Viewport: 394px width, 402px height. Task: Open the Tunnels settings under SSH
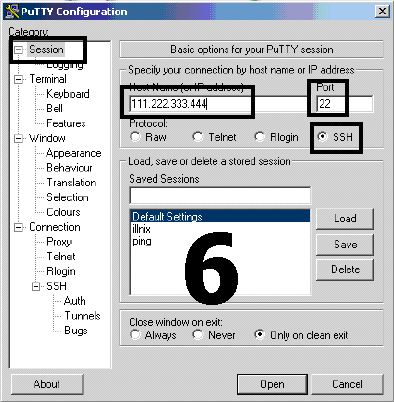click(x=82, y=316)
